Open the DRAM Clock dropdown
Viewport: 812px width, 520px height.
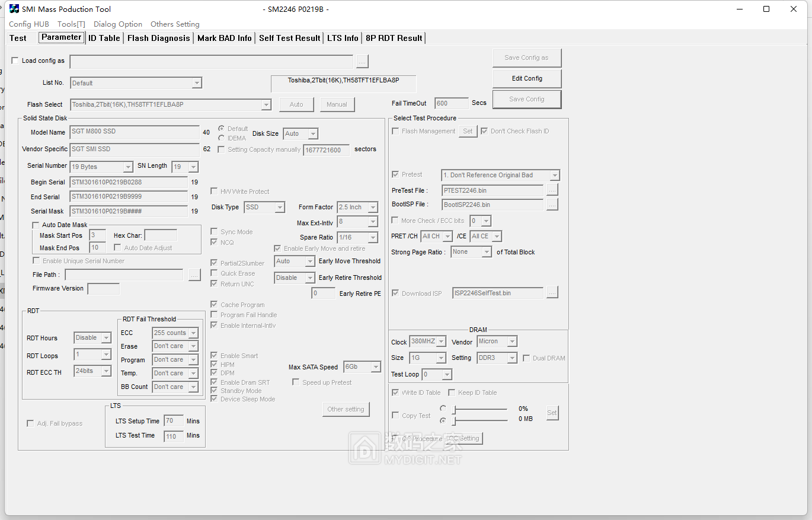click(x=440, y=342)
